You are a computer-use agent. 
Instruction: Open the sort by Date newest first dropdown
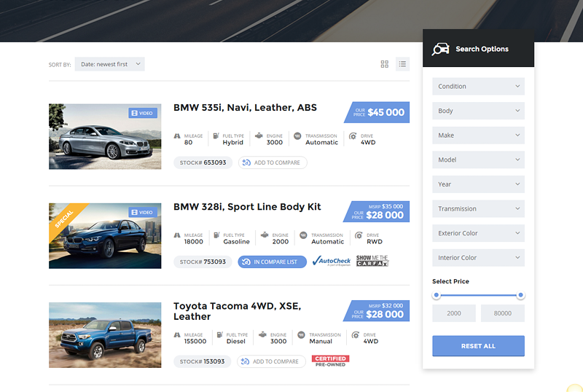point(110,64)
